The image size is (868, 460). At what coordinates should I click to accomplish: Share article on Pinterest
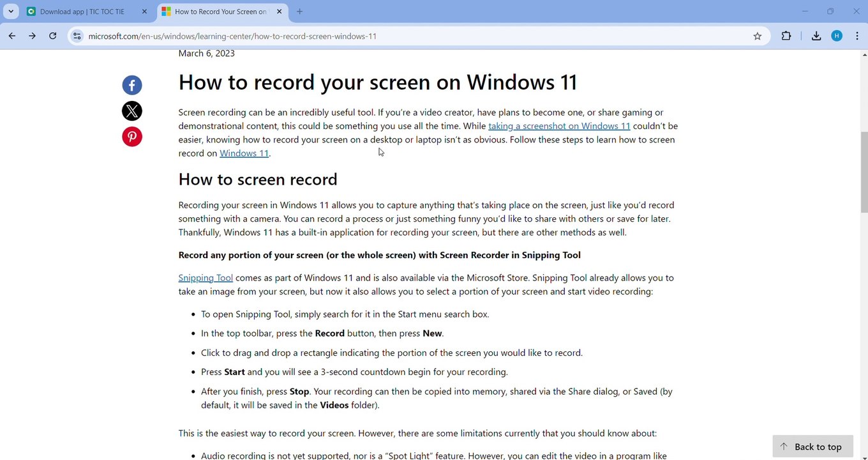[132, 137]
